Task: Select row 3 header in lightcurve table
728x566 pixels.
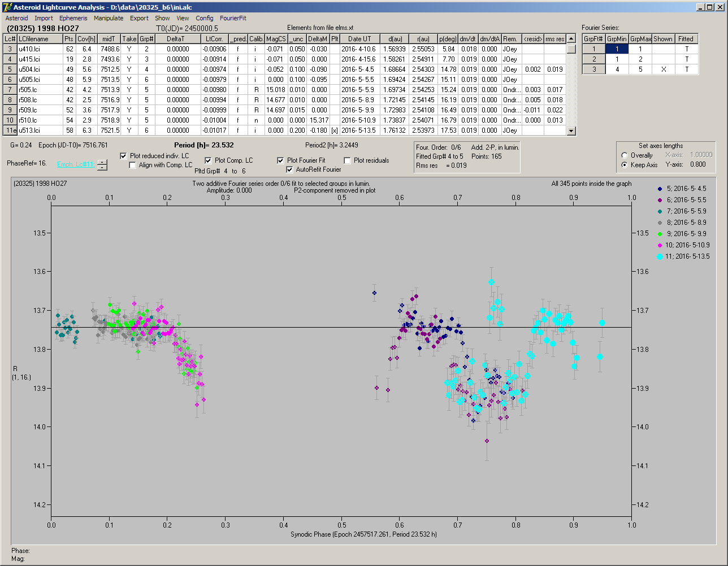Action: pos(10,49)
